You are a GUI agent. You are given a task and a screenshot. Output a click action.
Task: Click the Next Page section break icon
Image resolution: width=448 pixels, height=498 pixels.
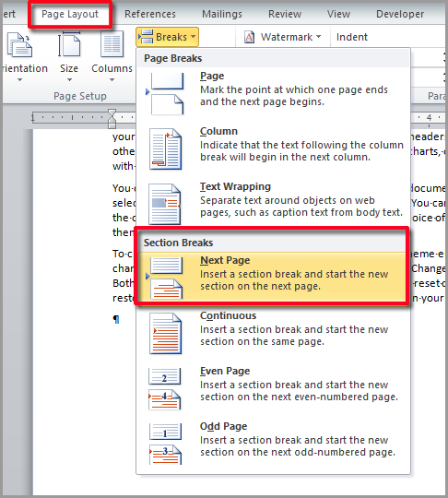[165, 278]
